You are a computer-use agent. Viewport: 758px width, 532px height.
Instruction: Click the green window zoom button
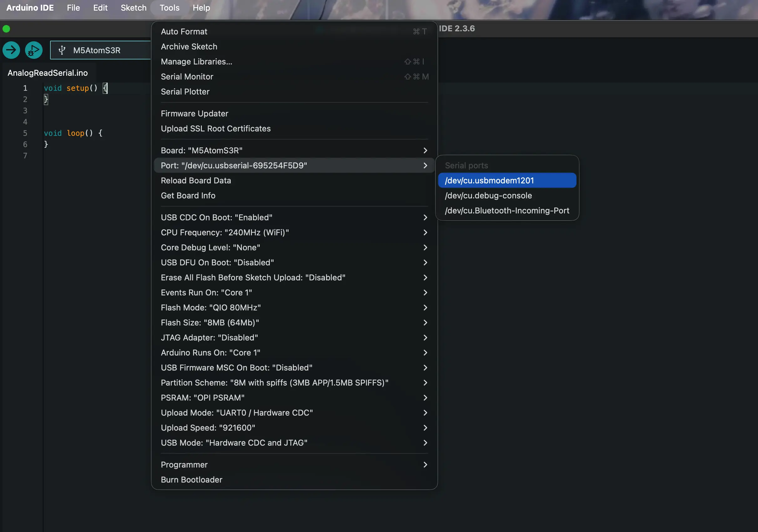[6, 29]
